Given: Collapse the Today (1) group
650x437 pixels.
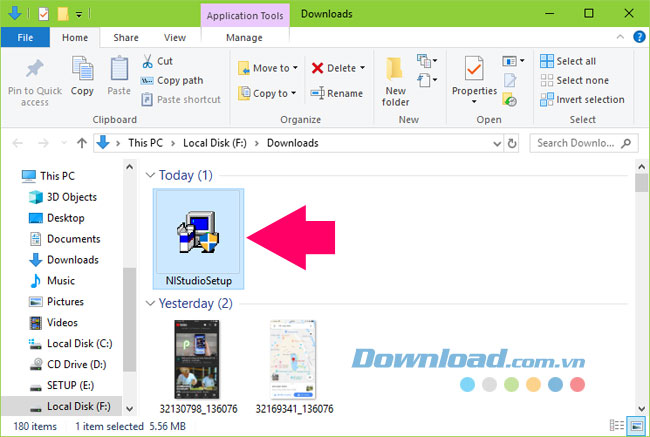Looking at the screenshot, I should 148,175.
